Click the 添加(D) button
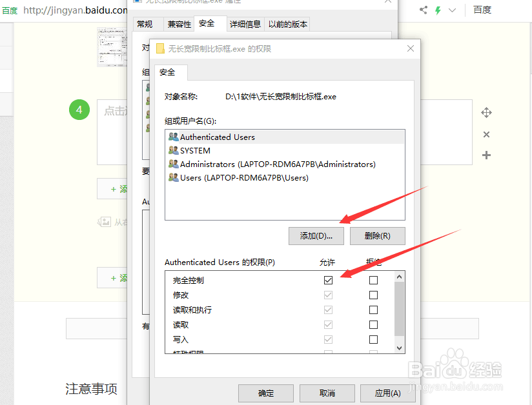 coord(316,236)
